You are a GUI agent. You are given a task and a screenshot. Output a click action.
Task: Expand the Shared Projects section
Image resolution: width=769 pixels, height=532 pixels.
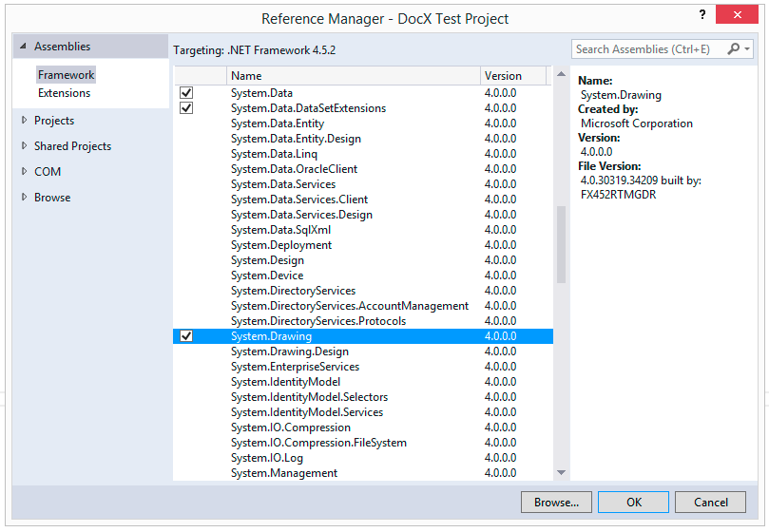coord(24,145)
